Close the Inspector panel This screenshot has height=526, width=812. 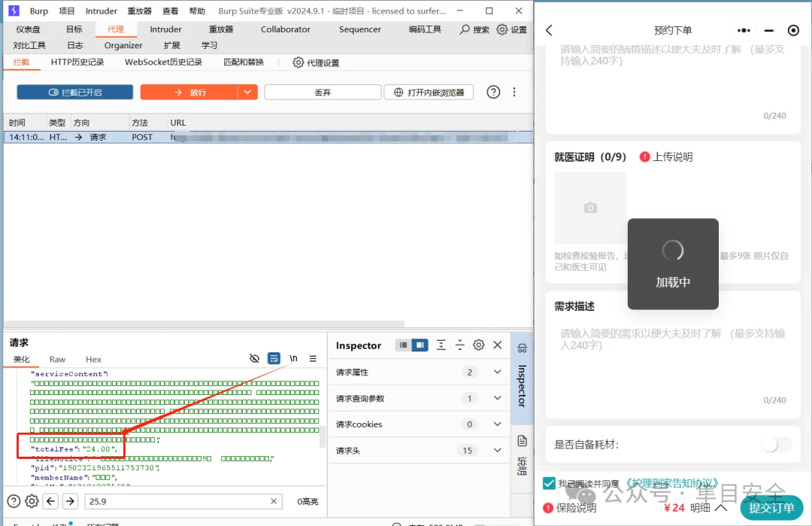498,345
